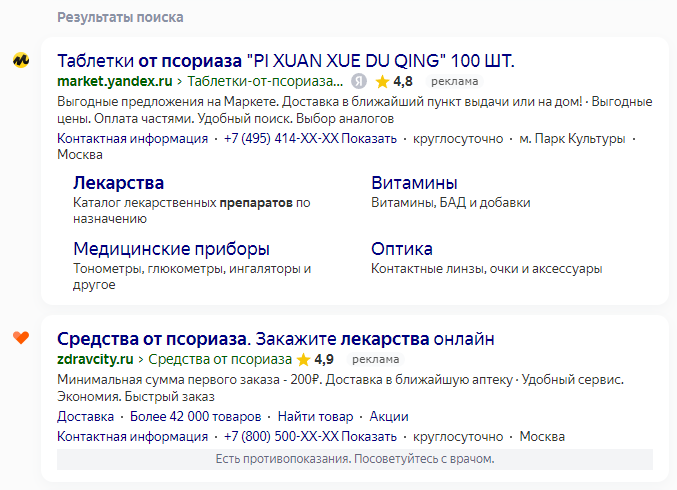Image resolution: width=677 pixels, height=490 pixels.
Task: Click the Yandex Market favicon icon
Action: tap(21, 60)
